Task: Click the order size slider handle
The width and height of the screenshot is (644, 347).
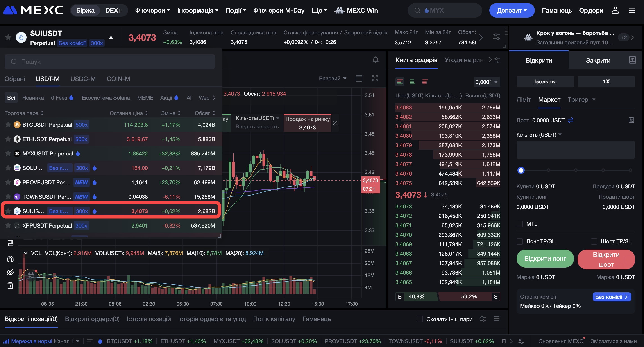Action: coord(521,170)
